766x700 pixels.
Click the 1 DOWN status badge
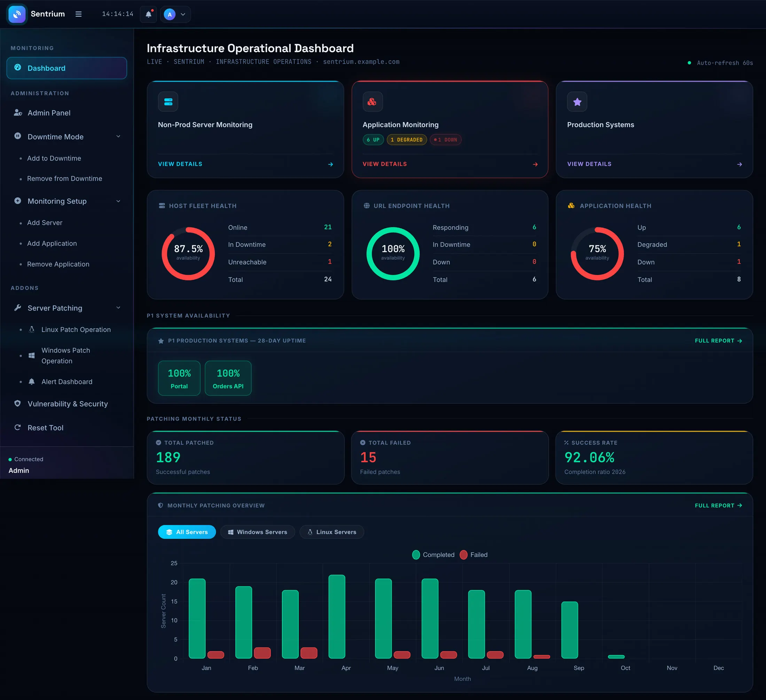tap(446, 140)
